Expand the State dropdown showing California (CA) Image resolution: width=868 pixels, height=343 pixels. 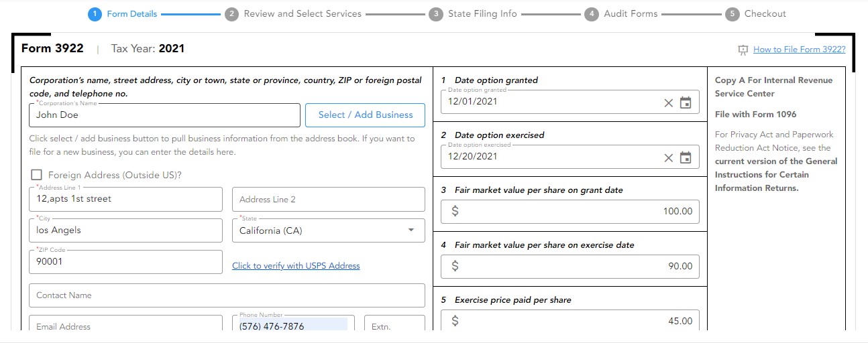tap(411, 230)
